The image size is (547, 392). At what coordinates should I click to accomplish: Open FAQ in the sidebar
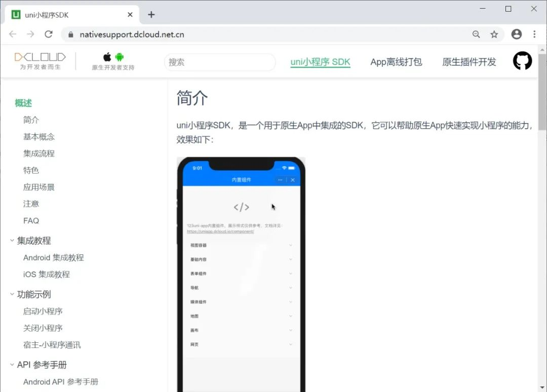pyautogui.click(x=31, y=221)
